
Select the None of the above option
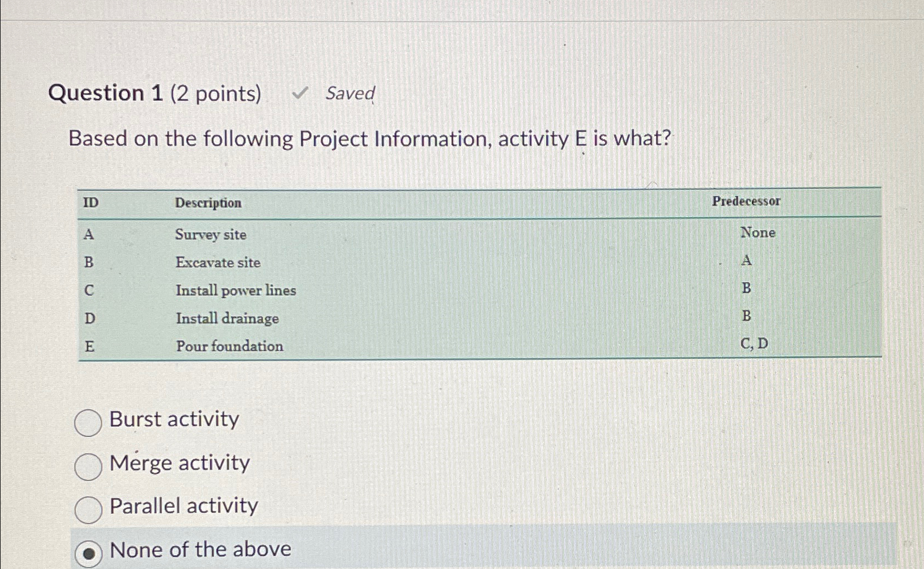pyautogui.click(x=90, y=551)
